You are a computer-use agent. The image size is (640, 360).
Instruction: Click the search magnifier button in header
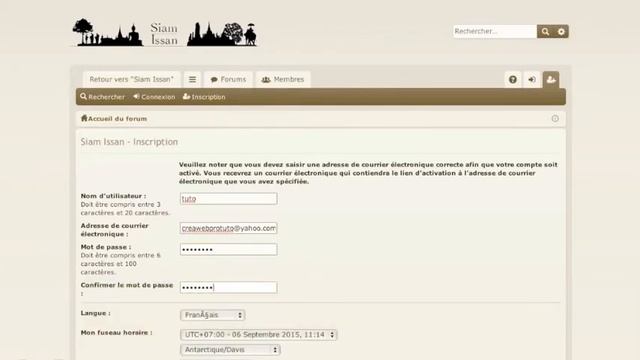coord(545,31)
